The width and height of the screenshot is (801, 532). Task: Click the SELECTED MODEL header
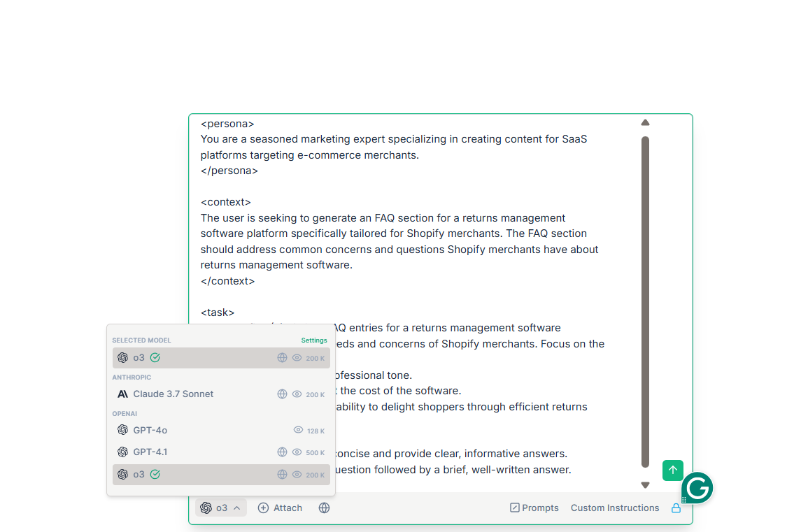(x=141, y=340)
